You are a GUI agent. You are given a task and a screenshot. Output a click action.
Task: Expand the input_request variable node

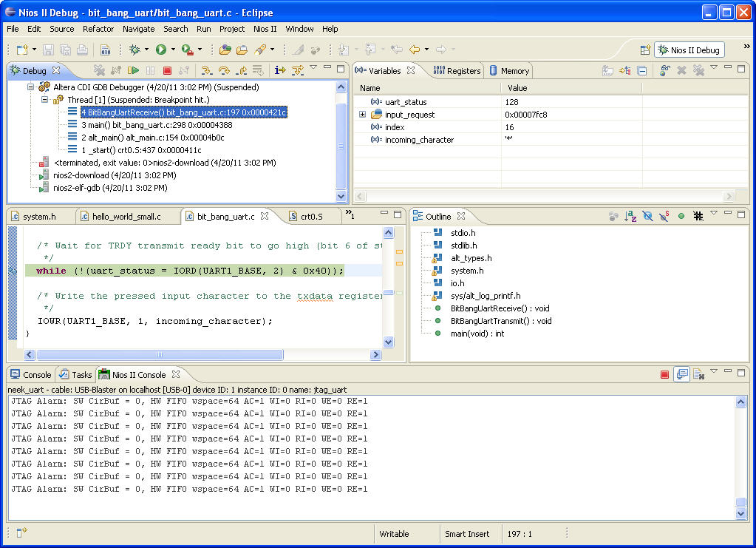point(363,115)
